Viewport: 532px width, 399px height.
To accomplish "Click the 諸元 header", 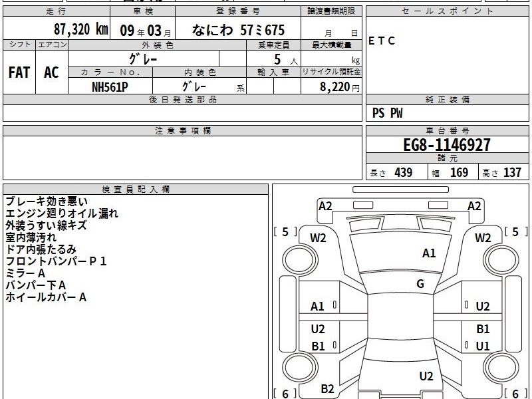I will click(447, 158).
